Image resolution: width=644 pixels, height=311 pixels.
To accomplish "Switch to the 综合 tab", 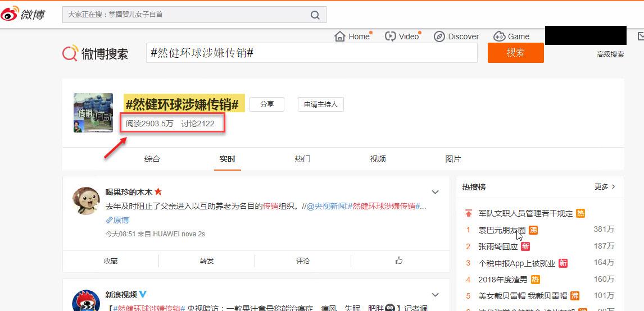I will coord(152,159).
